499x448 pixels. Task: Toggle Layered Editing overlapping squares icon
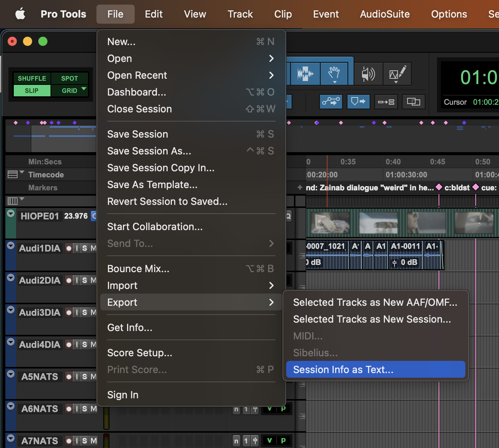coord(413,102)
